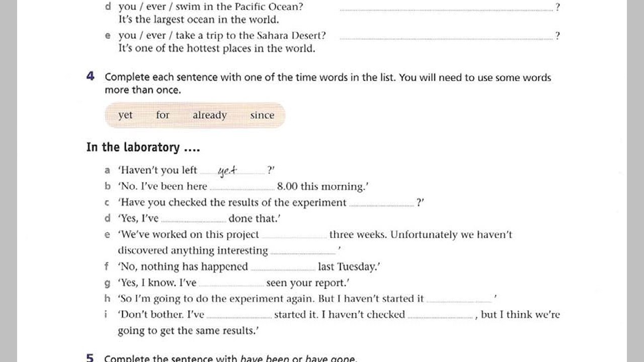Click the text 'but I think we're'
Image resolution: width=644 pixels, height=362 pixels.
(x=520, y=315)
